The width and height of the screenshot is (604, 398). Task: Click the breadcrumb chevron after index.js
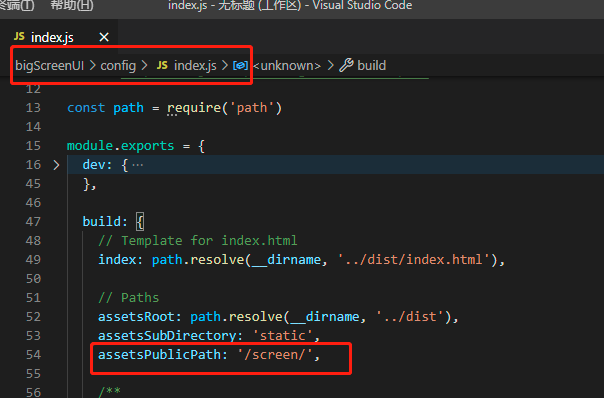point(225,65)
